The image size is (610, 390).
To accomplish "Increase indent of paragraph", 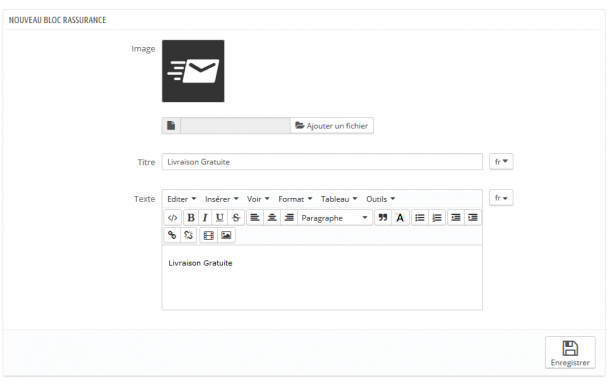I will 473,218.
